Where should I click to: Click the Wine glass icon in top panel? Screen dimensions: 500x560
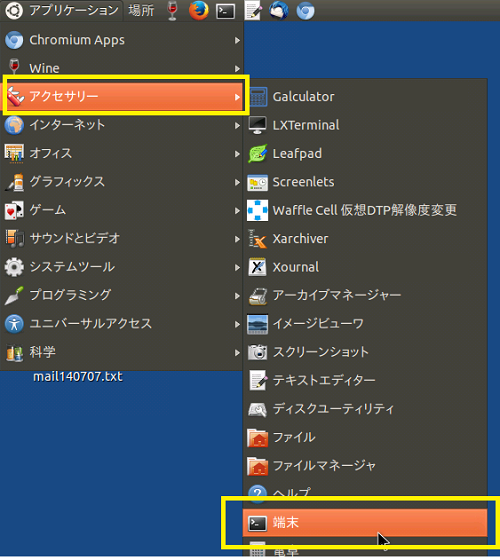(172, 10)
